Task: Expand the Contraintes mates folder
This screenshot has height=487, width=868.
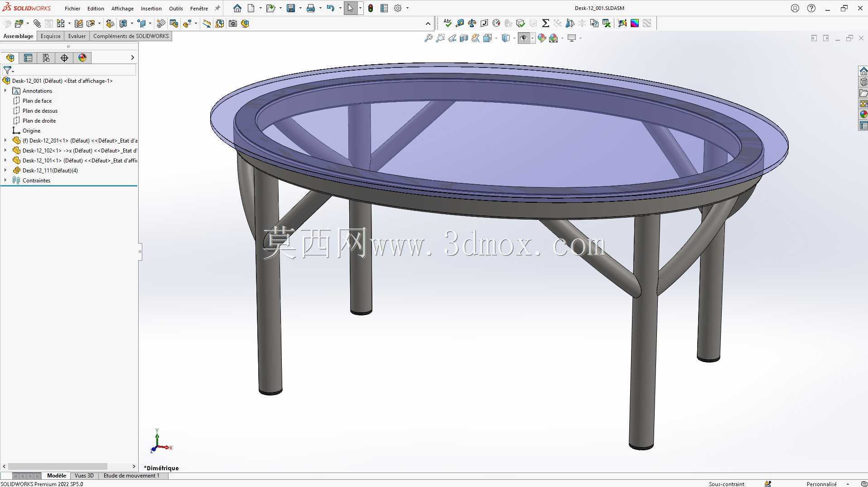Action: tap(5, 181)
